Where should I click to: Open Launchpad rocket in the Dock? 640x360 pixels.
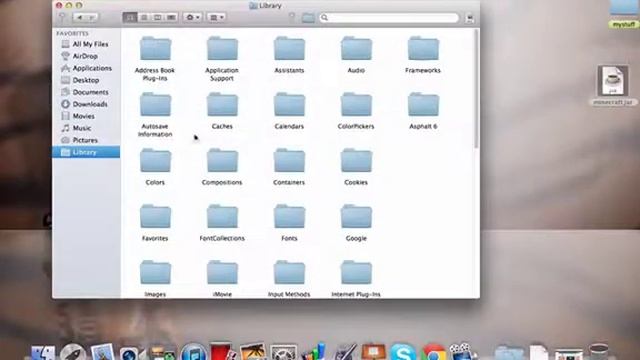pyautogui.click(x=73, y=353)
